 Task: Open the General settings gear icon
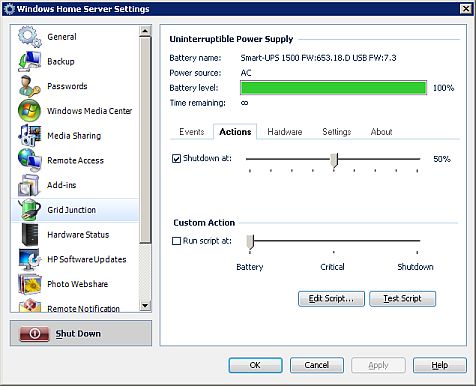[x=30, y=37]
